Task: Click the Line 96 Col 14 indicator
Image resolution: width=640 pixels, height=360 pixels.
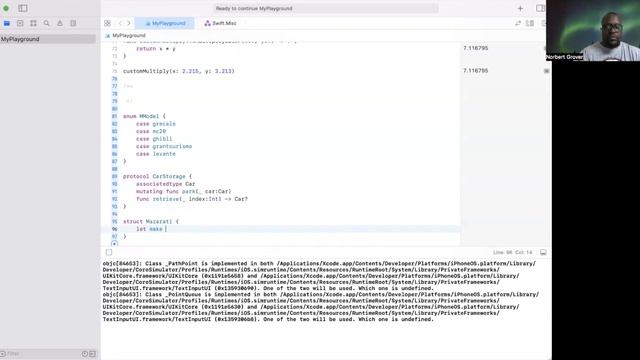Action: point(513,253)
